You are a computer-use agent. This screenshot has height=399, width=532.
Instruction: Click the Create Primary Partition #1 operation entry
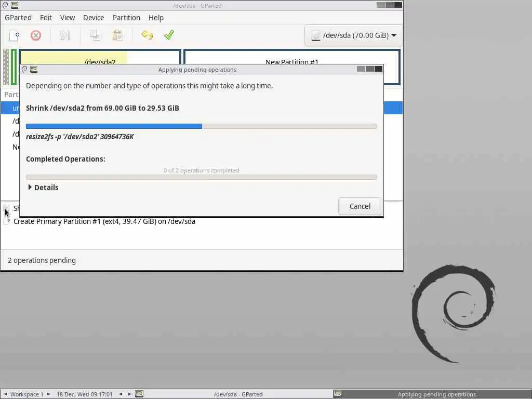click(x=104, y=221)
